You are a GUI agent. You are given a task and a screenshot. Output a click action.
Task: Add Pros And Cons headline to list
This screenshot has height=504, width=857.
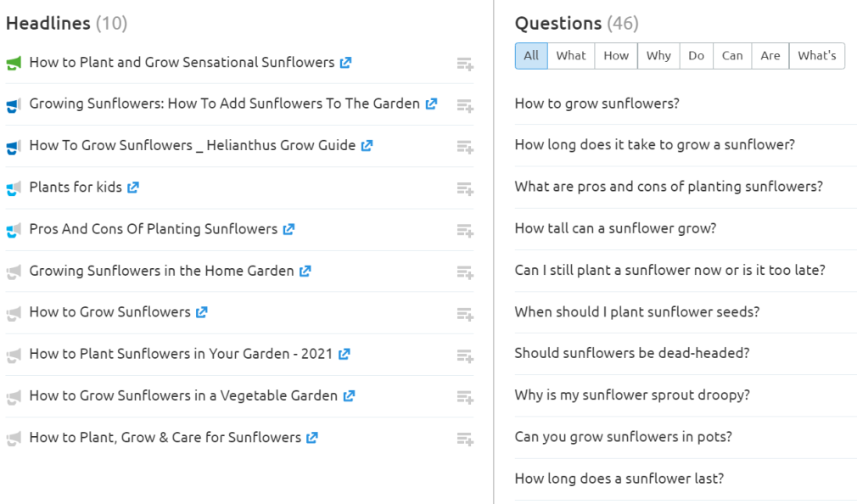[465, 230]
